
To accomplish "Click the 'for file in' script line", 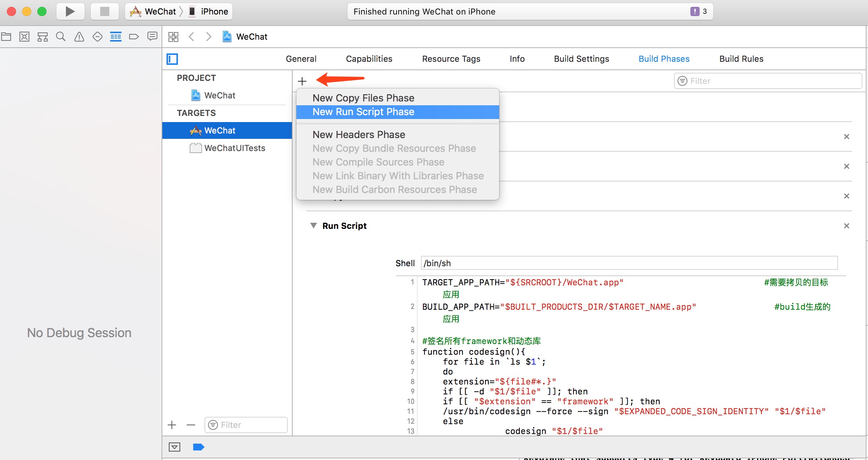I will pyautogui.click(x=494, y=362).
